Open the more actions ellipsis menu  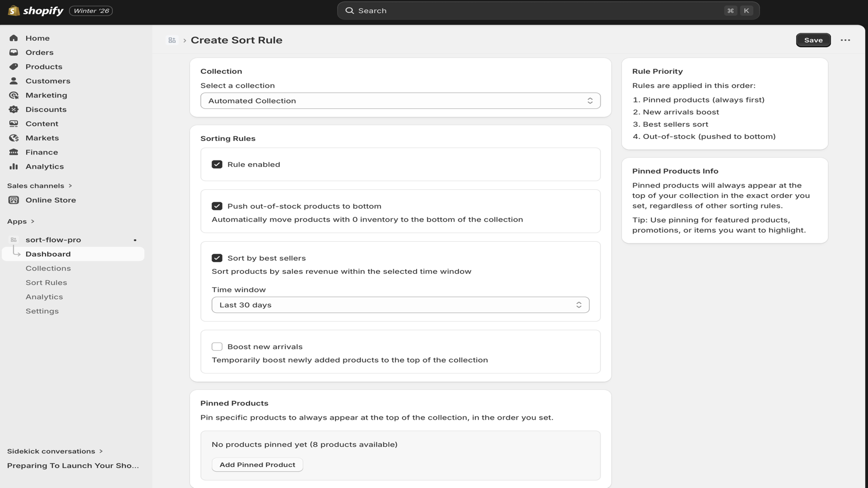846,40
